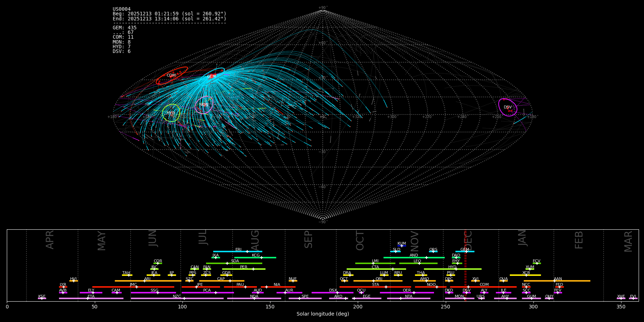Image resolution: width=644 pixels, height=322 pixels.
Task: Click the NZC shower label in the timeline
Action: [177, 297]
